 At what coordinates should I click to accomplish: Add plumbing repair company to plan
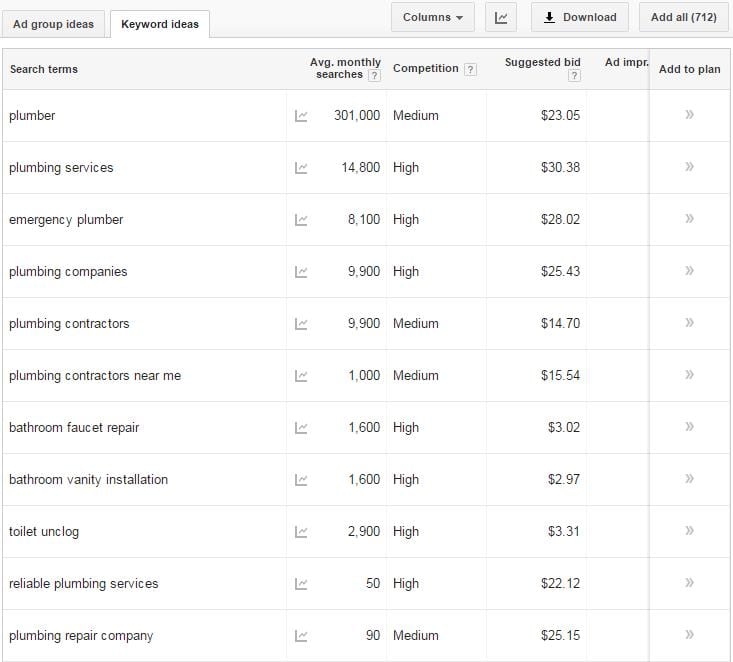coord(689,634)
